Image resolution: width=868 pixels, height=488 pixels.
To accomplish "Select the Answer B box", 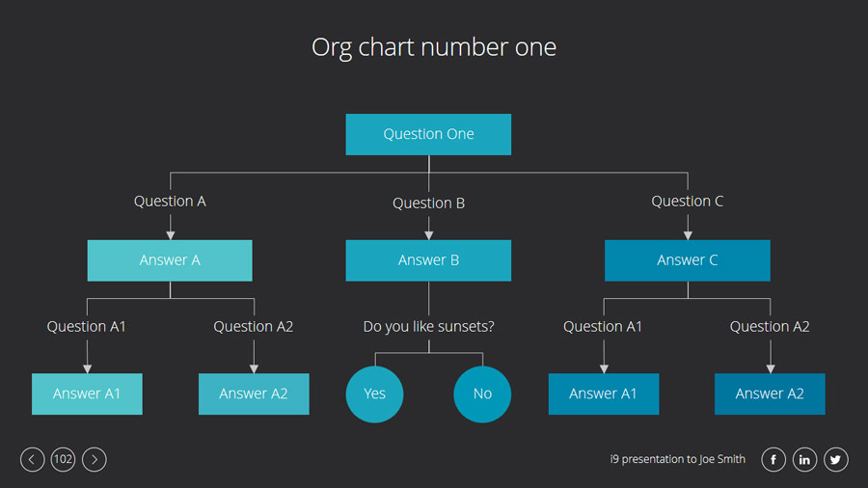I will point(428,260).
